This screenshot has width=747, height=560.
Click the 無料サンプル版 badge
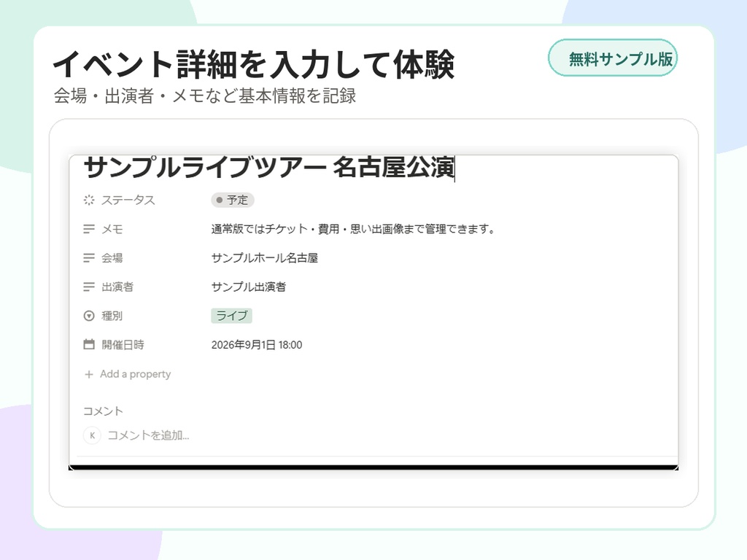pos(613,58)
